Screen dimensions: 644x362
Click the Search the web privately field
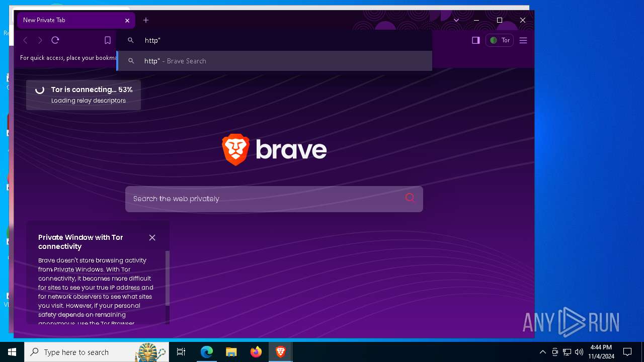click(x=274, y=199)
